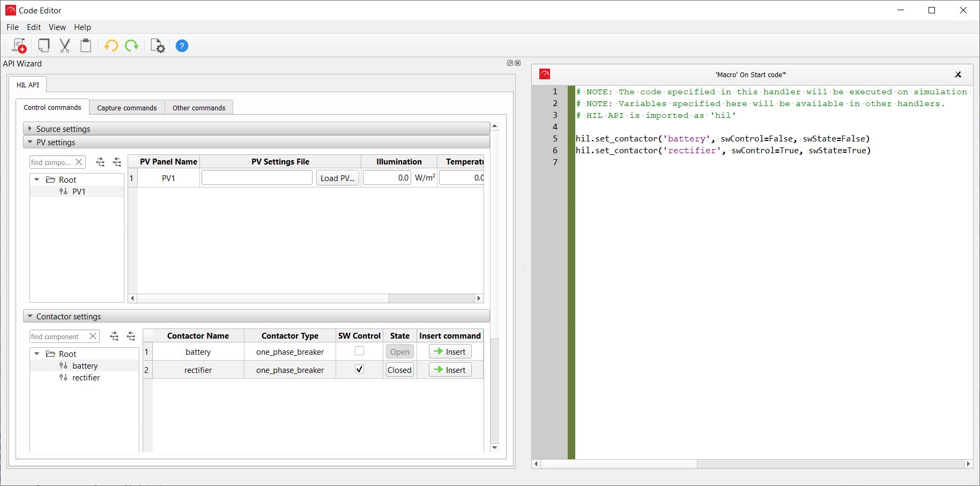Switch to the Capture commands tab
Screen dimensions: 980x486
click(x=127, y=108)
